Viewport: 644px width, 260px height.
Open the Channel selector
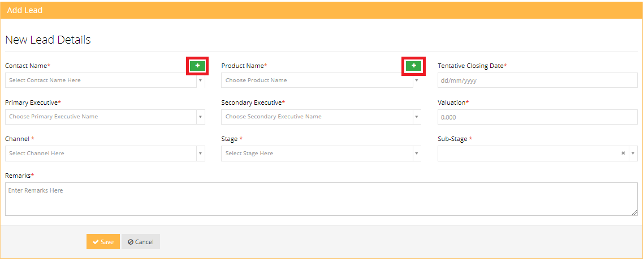[x=101, y=154]
